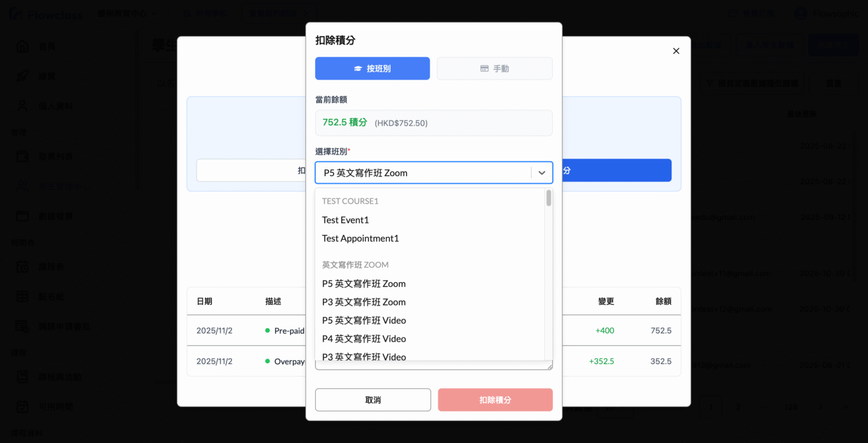Select the 按班別 tab
Screen dimensions: 868x443
point(372,69)
